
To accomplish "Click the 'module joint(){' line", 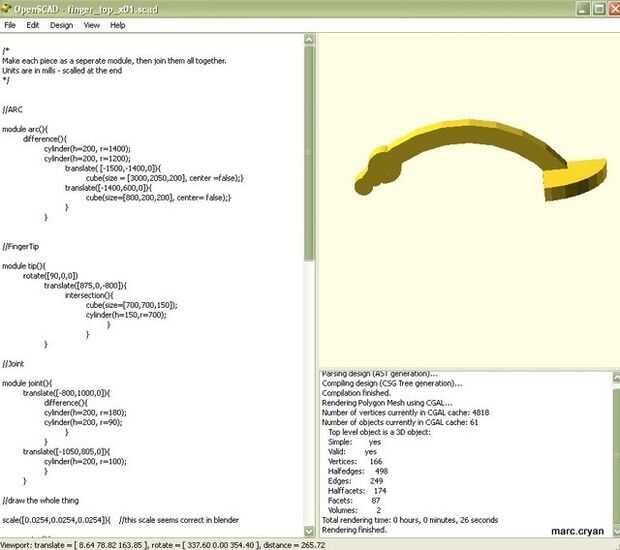I will coord(27,384).
